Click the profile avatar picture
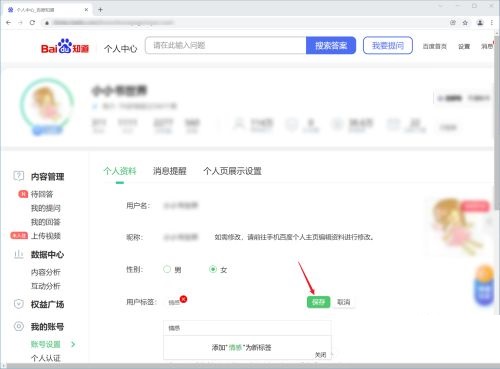The height and width of the screenshot is (369, 500). 47,106
